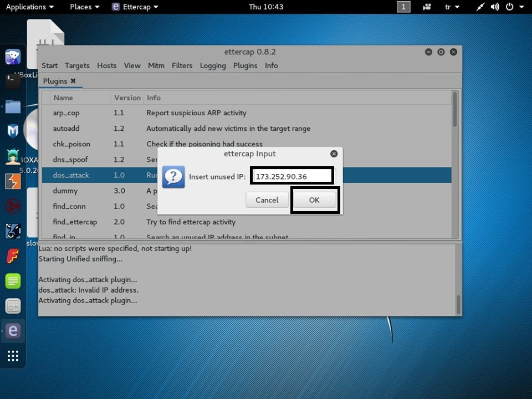Click the volume speaker icon

[495, 7]
